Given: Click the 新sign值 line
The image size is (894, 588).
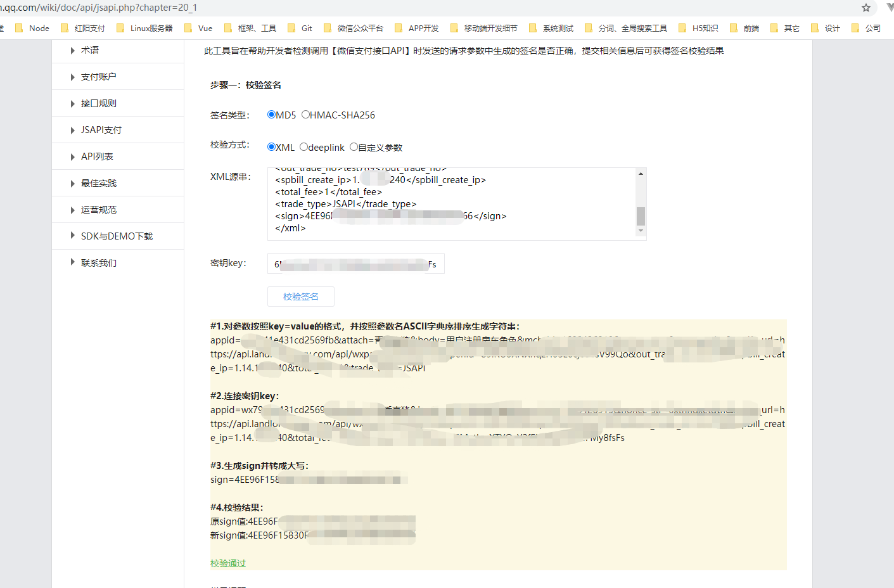Looking at the screenshot, I should (x=313, y=535).
